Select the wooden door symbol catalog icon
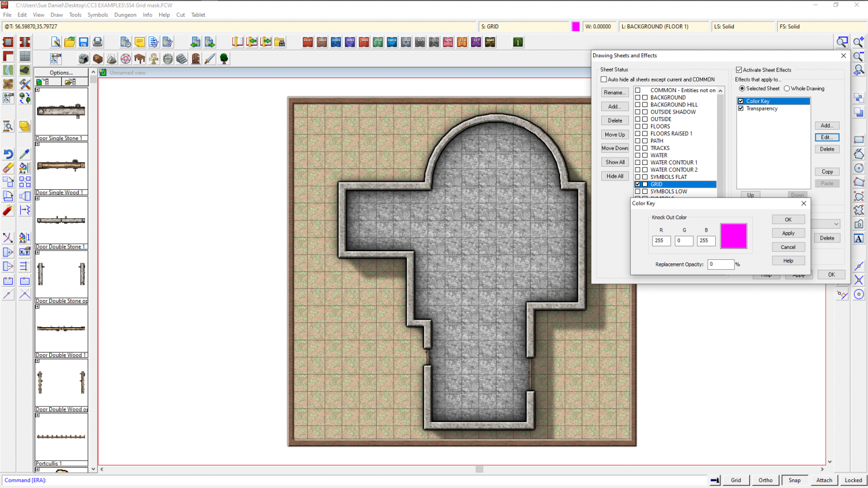The height and width of the screenshot is (488, 868). pyautogui.click(x=196, y=58)
